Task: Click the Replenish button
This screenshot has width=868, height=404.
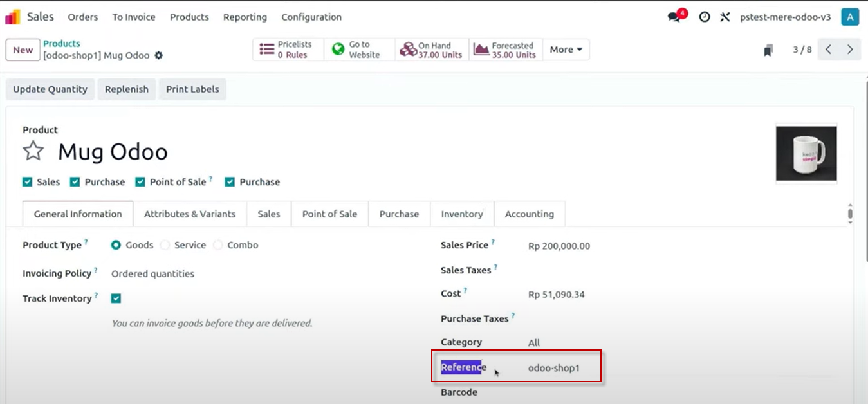Action: pos(127,89)
